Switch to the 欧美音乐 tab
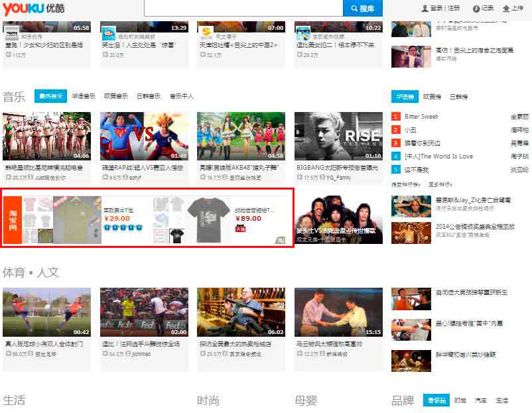This screenshot has height=413, width=532. (x=115, y=96)
